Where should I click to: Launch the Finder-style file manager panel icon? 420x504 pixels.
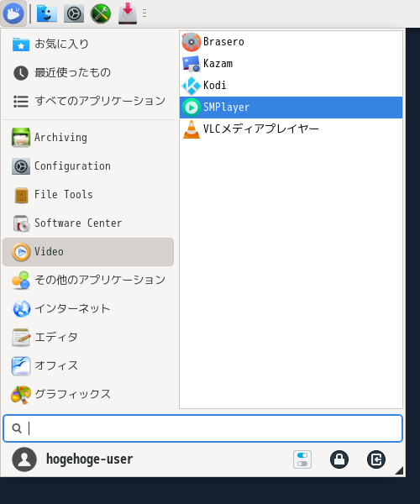pos(47,13)
